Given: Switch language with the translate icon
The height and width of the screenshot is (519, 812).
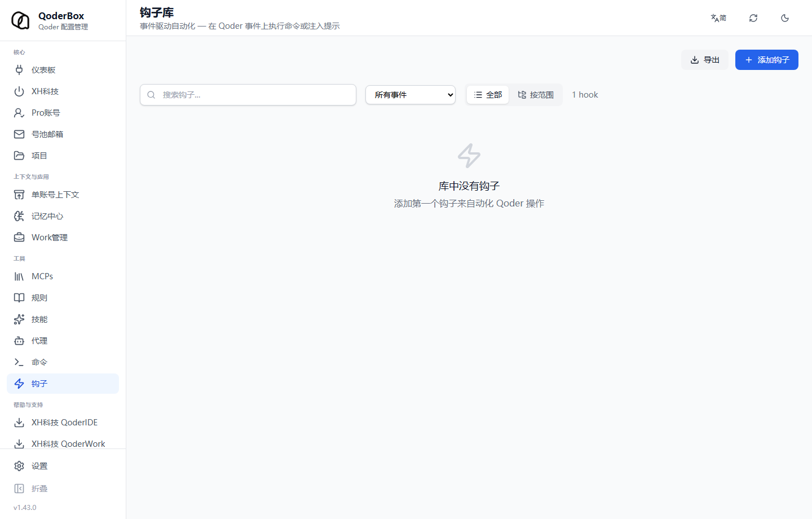Looking at the screenshot, I should (x=718, y=18).
